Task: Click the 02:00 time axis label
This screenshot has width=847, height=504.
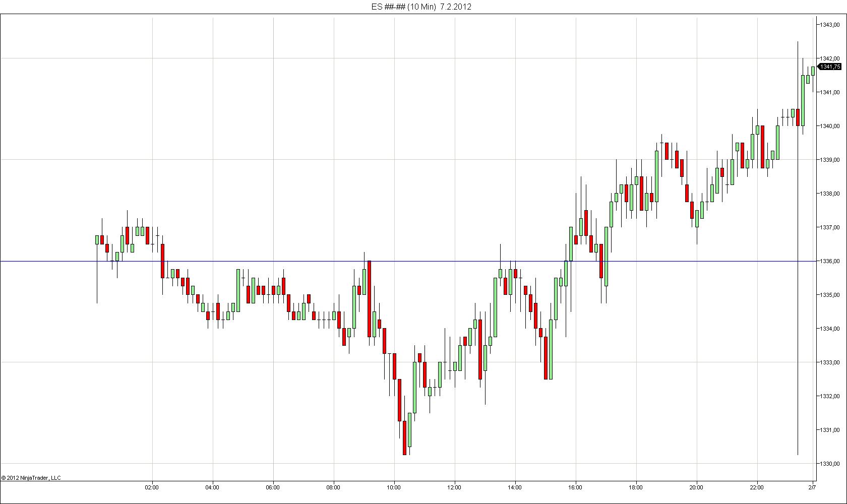Action: pyautogui.click(x=152, y=487)
